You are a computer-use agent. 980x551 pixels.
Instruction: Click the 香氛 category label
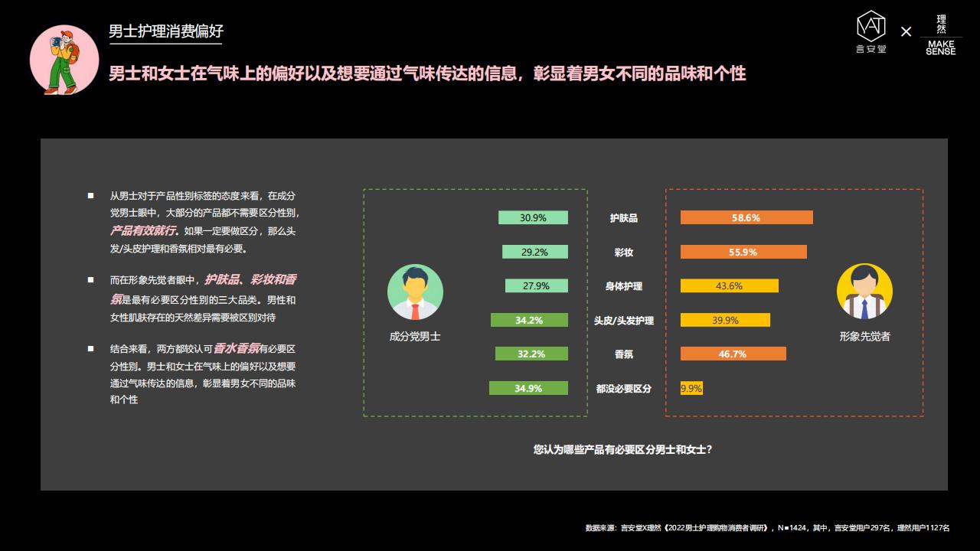[x=624, y=354]
